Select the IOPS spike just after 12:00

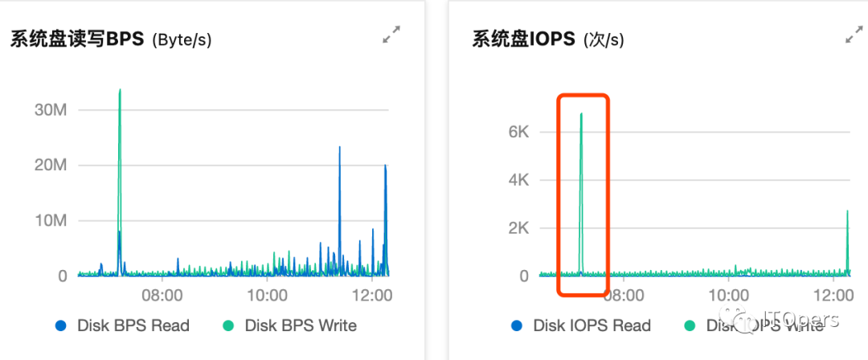pos(848,212)
